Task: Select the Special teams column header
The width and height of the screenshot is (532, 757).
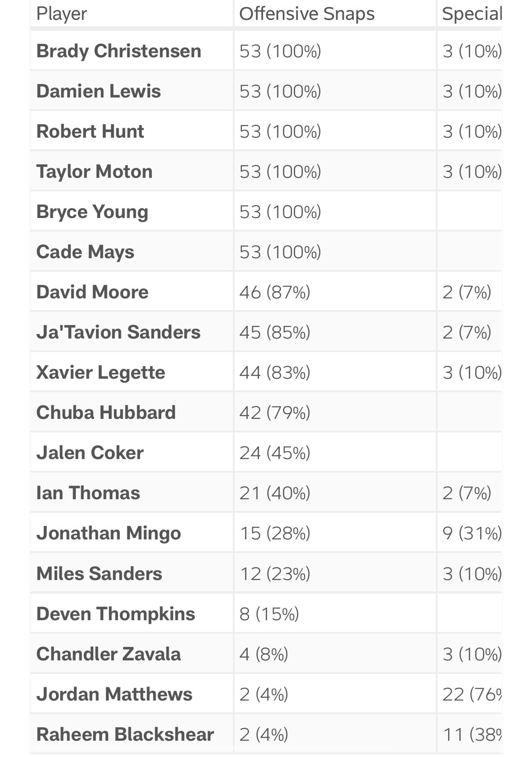Action: coord(472,14)
